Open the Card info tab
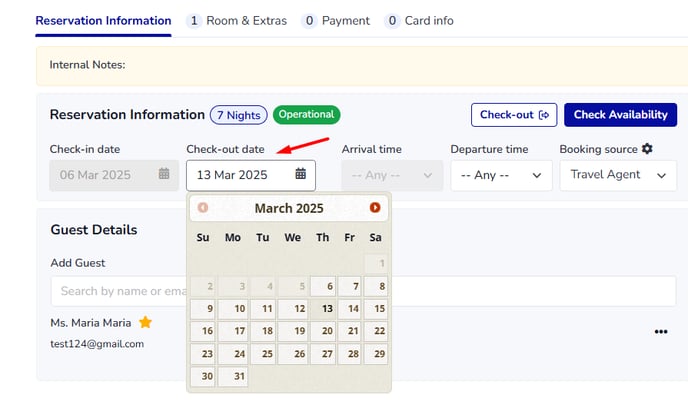Viewport: 688px width, 408px height. click(x=419, y=21)
